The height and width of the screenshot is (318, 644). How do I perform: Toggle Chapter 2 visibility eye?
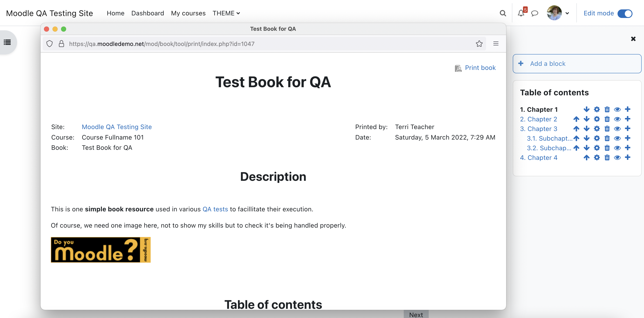coord(617,119)
